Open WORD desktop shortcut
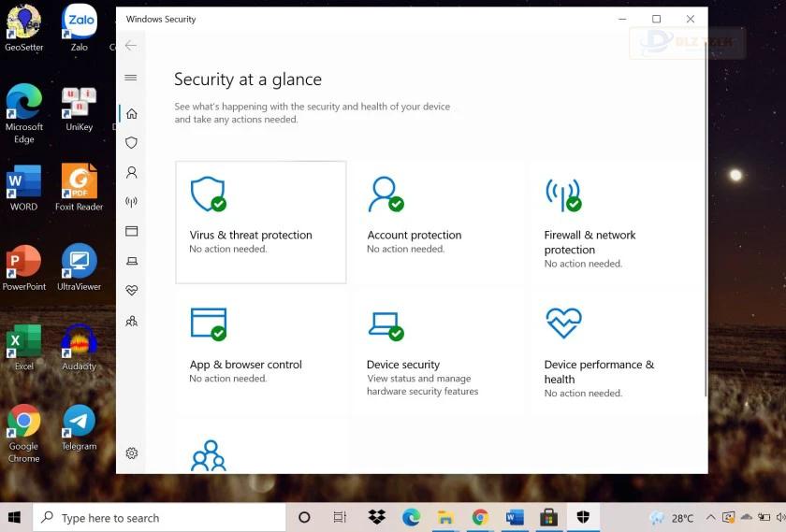Image resolution: width=786 pixels, height=532 pixels. point(23,188)
